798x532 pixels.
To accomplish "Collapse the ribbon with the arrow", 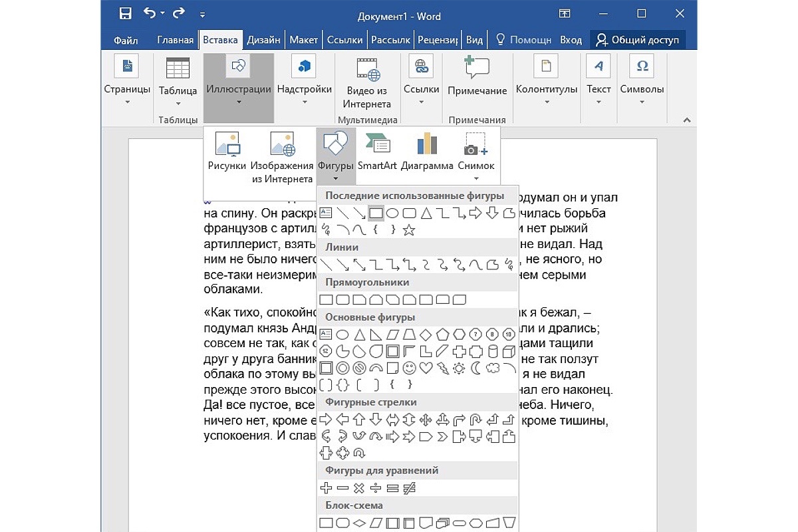I will click(x=688, y=119).
